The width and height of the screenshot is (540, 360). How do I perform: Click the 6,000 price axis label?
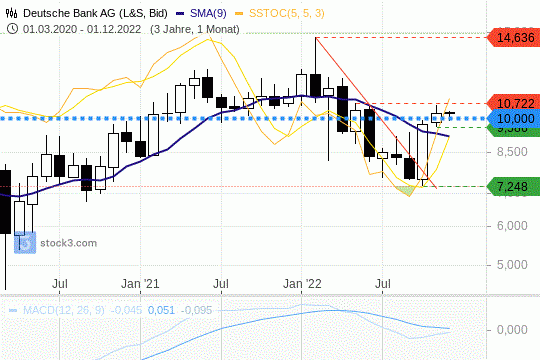pos(512,226)
